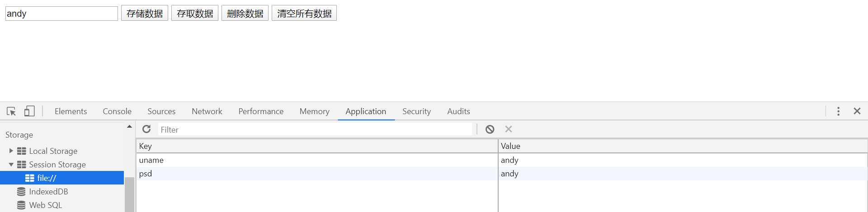868x212 pixels.
Task: Select the file:// session storage entry
Action: click(47, 178)
